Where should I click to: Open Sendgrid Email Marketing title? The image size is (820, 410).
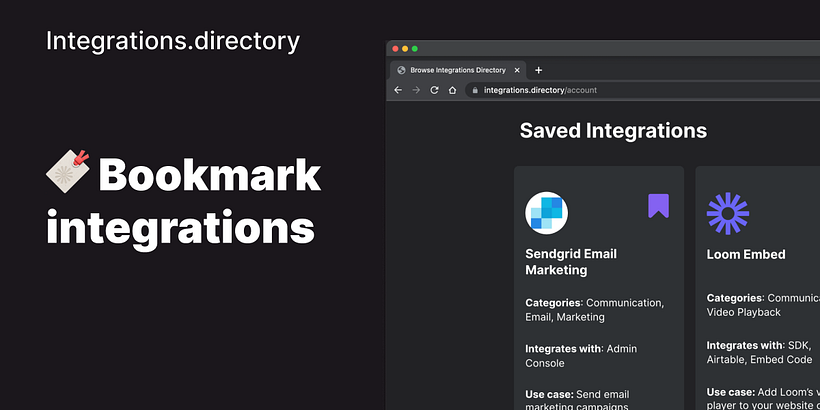pos(571,262)
